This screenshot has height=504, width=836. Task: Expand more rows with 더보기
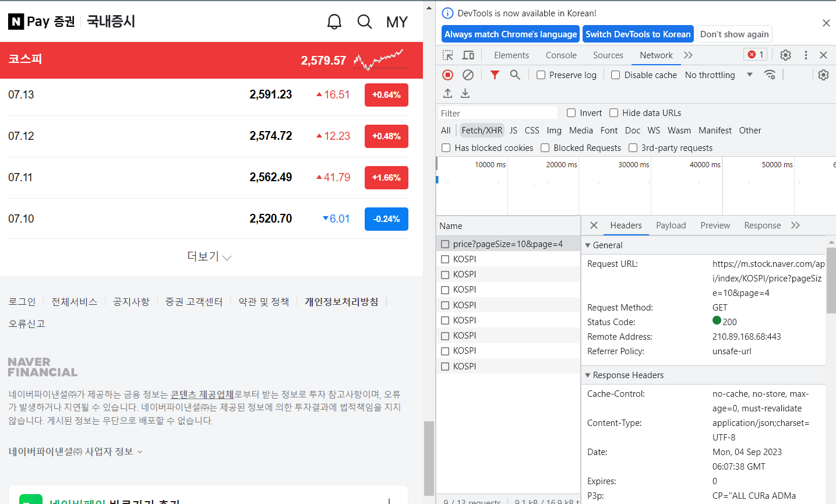click(x=209, y=257)
